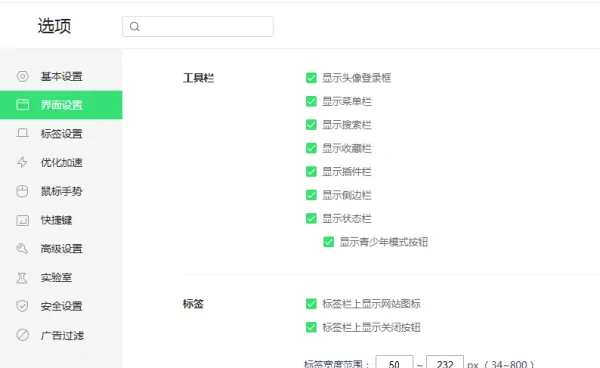The width and height of the screenshot is (600, 368).
Task: Go to 安全设置 page
Action: coord(61,306)
